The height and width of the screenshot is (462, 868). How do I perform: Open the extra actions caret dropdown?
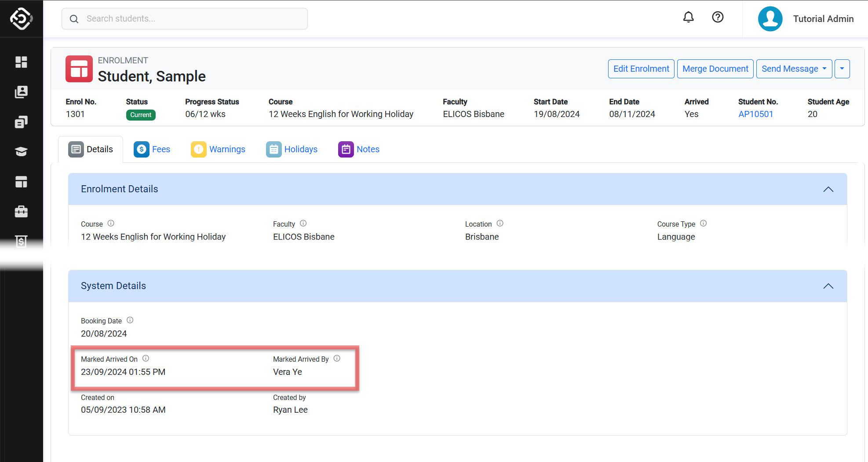[842, 69]
